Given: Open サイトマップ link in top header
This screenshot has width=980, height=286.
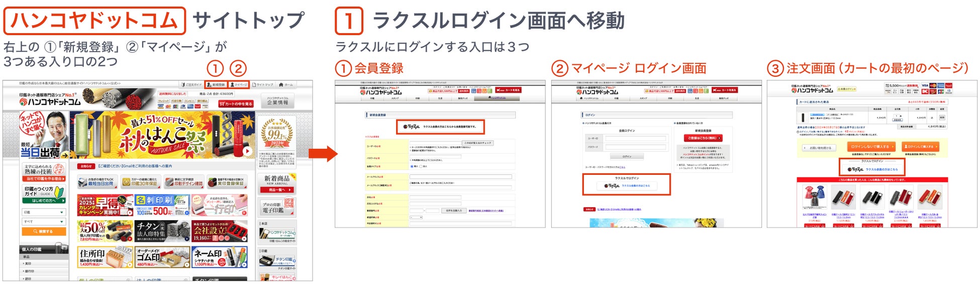Looking at the screenshot, I should click(263, 85).
